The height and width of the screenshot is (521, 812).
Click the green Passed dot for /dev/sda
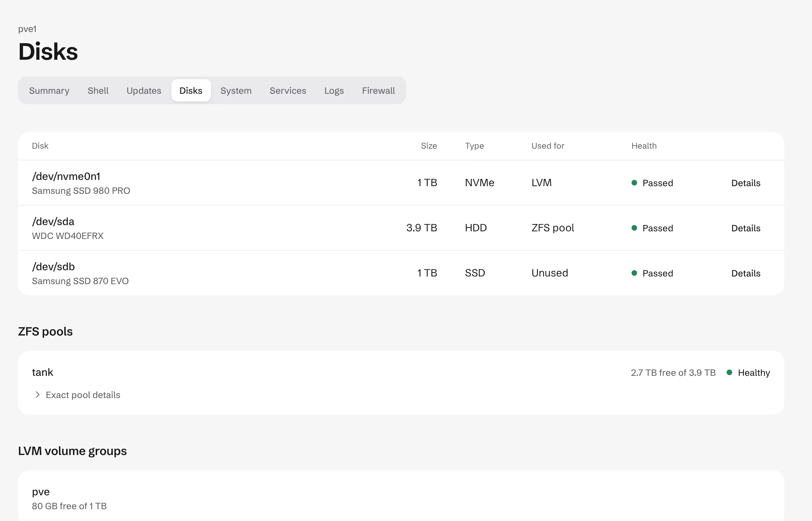(x=634, y=228)
